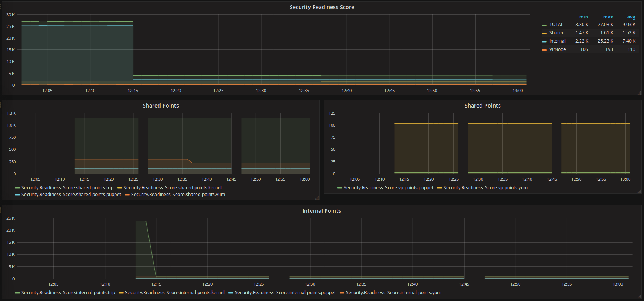Sort the legend by the max column
The height and width of the screenshot is (301, 644).
(x=608, y=17)
